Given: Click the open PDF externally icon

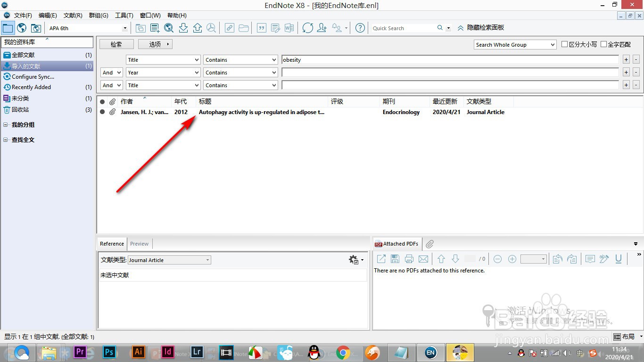Looking at the screenshot, I should coord(381,259).
